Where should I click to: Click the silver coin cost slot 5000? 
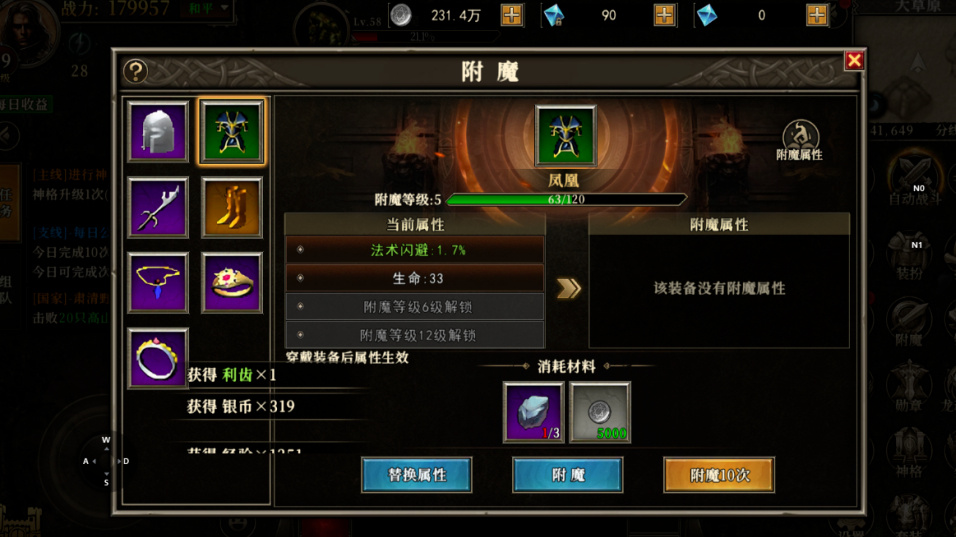[x=600, y=412]
